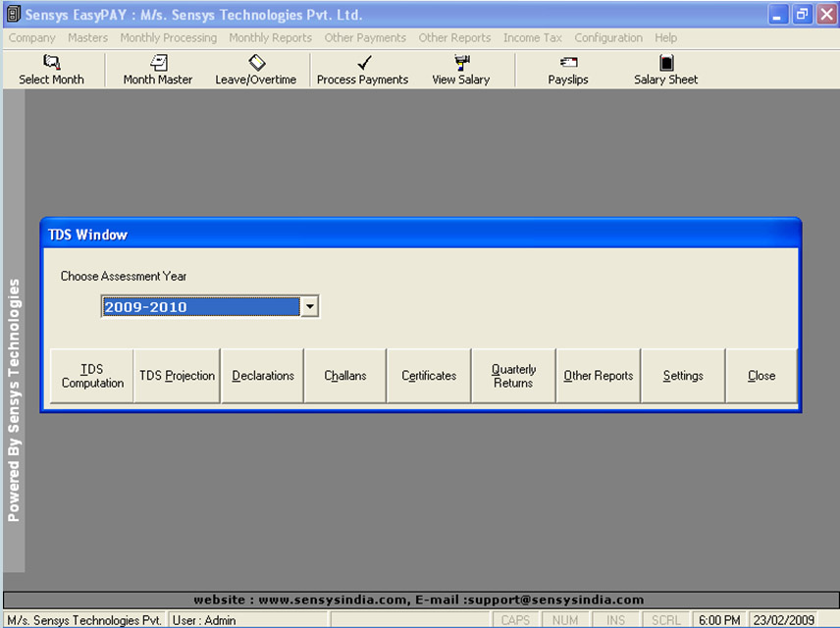This screenshot has width=840, height=628.
Task: Click Other Reports button in TDS Window
Action: 599,376
